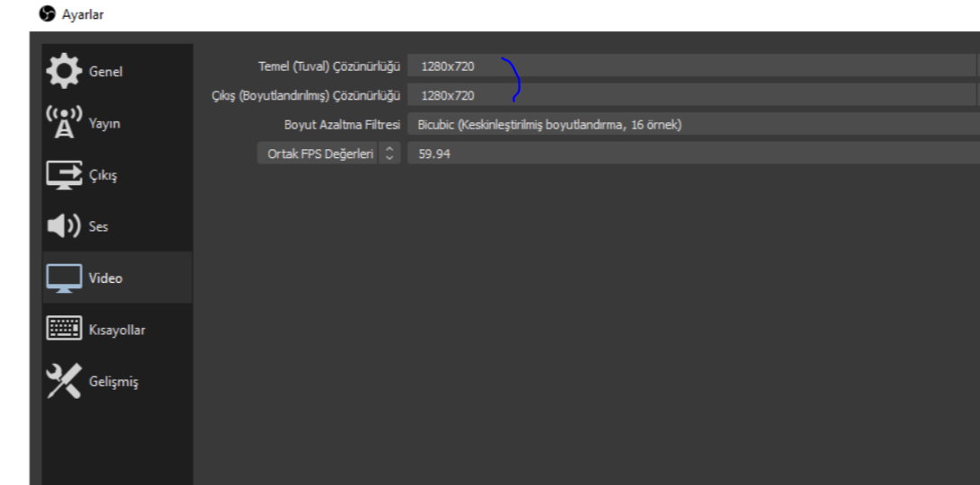Screen dimensions: 980x485
Task: Select the Ses speaker icon
Action: click(64, 226)
